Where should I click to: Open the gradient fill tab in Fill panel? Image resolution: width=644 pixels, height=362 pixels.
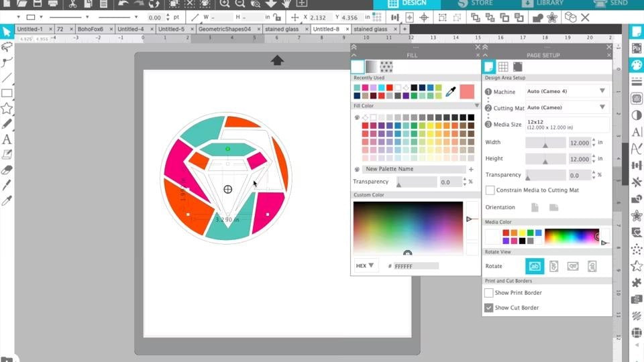[372, 66]
